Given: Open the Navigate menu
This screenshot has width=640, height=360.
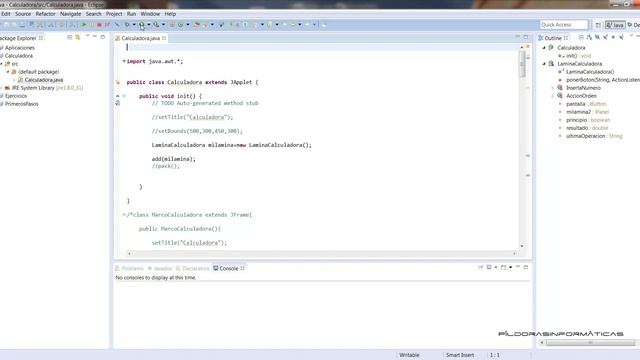Looking at the screenshot, I should [71, 14].
